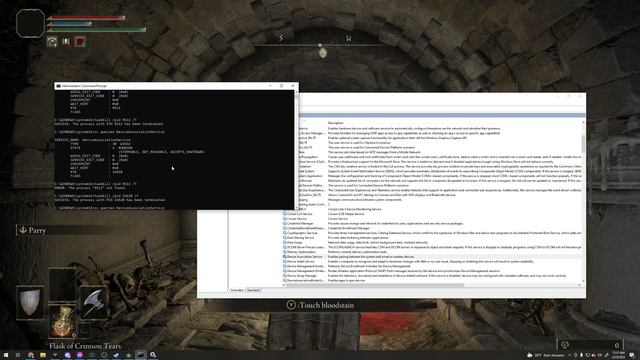Image resolution: width=640 pixels, height=360 pixels.
Task: Click the red status effect icon under stamina bar
Action: 80,42
